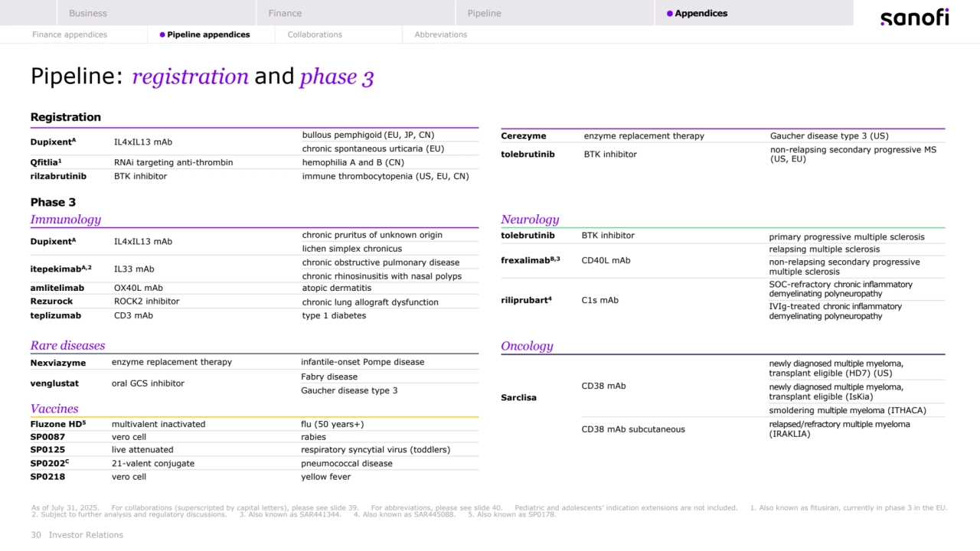The image size is (980, 551).
Task: Click 'CD38 mAb subcutaneous' cell
Action: (x=633, y=429)
